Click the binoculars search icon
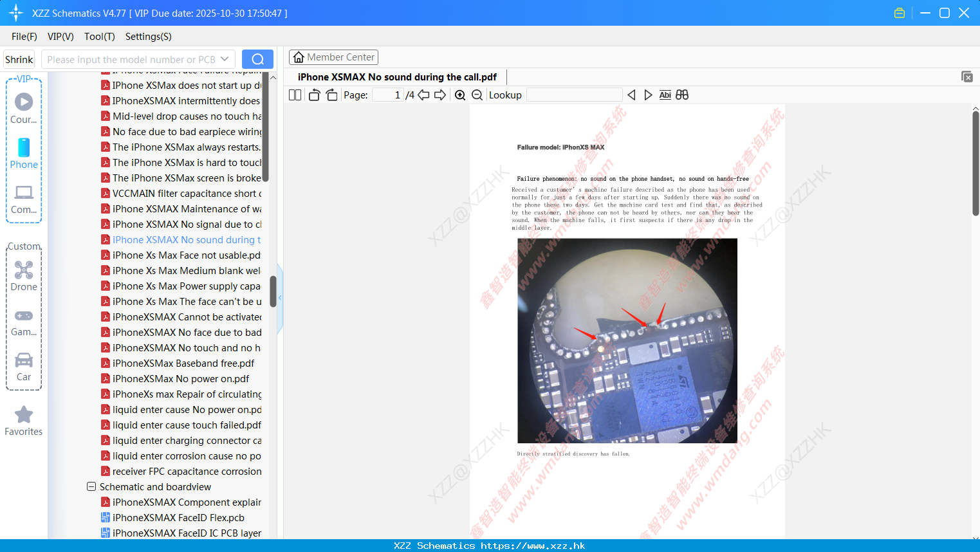Viewport: 980px width, 552px height. coord(682,95)
